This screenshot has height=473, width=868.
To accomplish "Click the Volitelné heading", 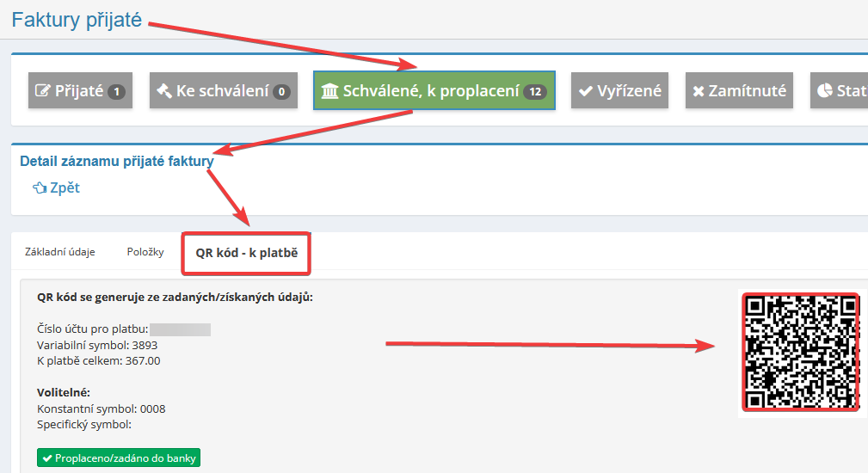I will [64, 392].
